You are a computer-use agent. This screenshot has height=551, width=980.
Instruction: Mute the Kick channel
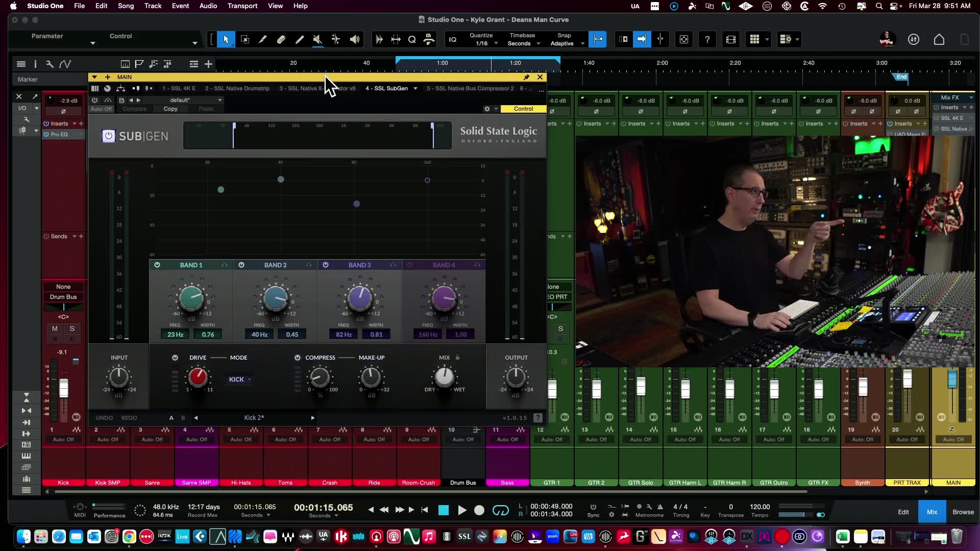pyautogui.click(x=55, y=329)
